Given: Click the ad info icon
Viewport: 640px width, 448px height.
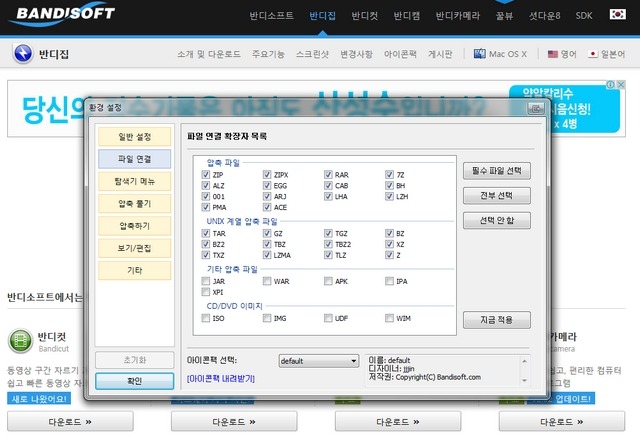Looking at the screenshot, I should click(611, 84).
